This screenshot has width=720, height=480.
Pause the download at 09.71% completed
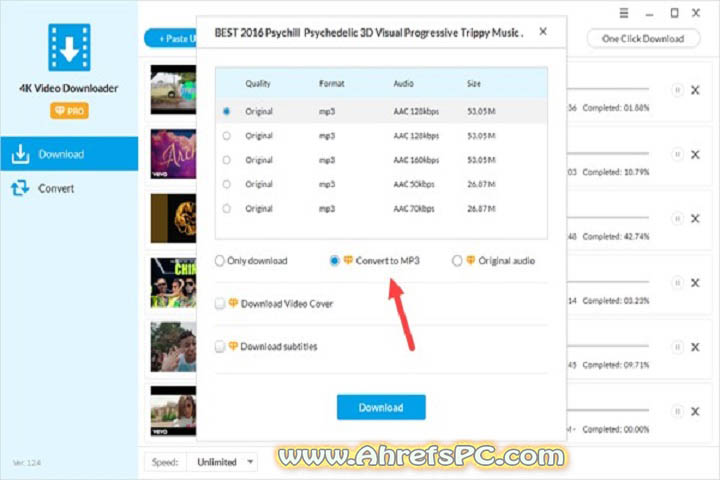coord(677,347)
